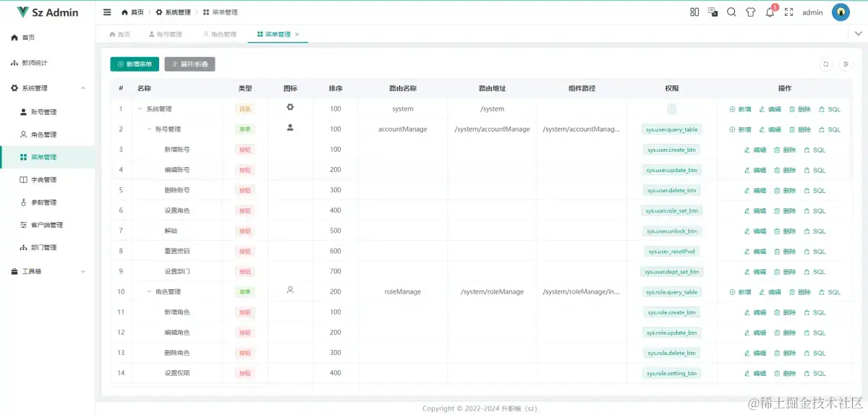Click 删除 in the 新增角色 row
This screenshot has width=868, height=415.
pyautogui.click(x=785, y=312)
